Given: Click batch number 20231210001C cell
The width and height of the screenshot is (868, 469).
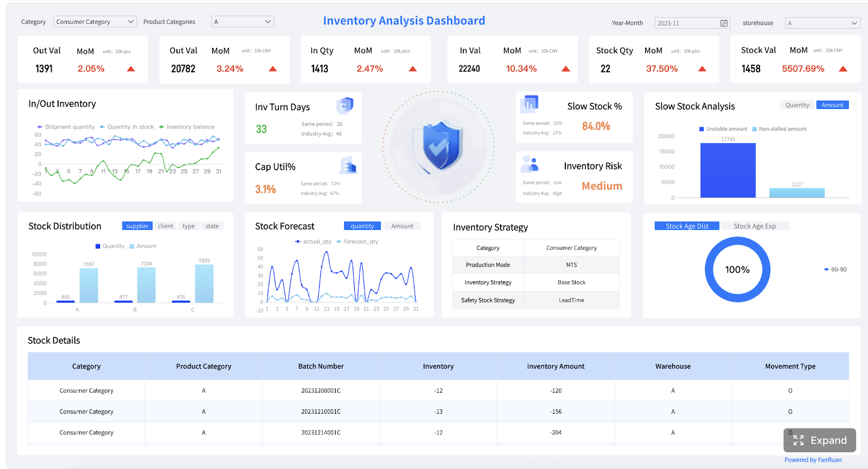Looking at the screenshot, I should (321, 412).
